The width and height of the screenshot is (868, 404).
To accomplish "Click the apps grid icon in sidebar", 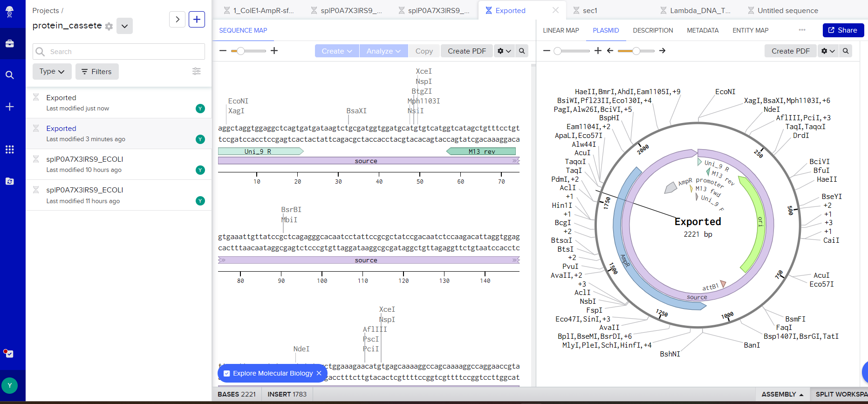I will pos(9,150).
